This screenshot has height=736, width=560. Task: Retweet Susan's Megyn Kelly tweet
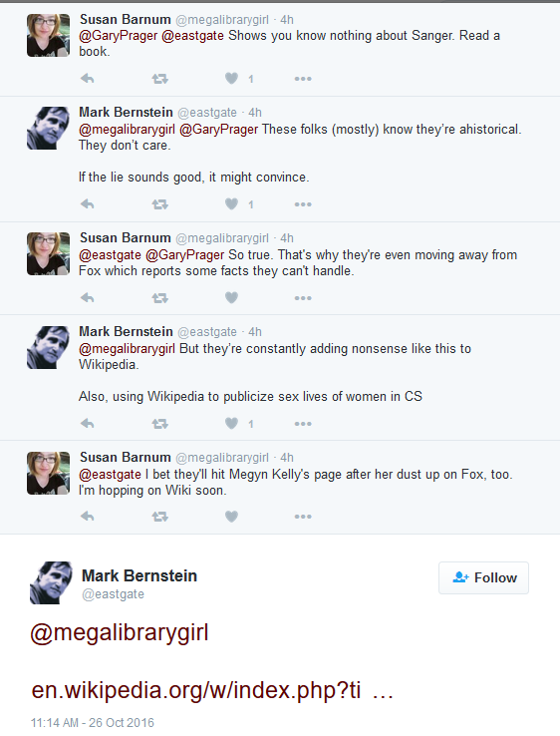(x=160, y=517)
